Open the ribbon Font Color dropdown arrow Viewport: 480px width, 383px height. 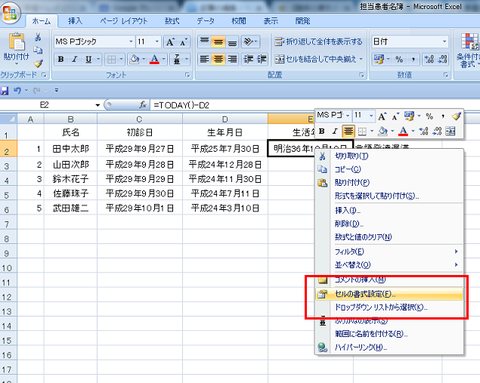coord(164,59)
